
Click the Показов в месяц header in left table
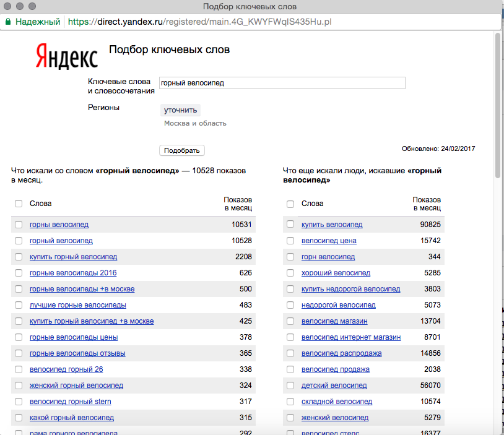click(238, 204)
